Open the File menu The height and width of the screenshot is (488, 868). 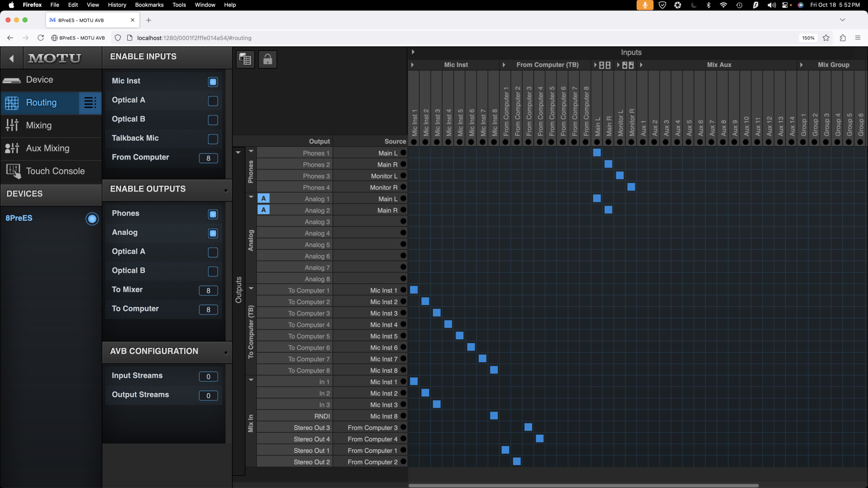[55, 5]
